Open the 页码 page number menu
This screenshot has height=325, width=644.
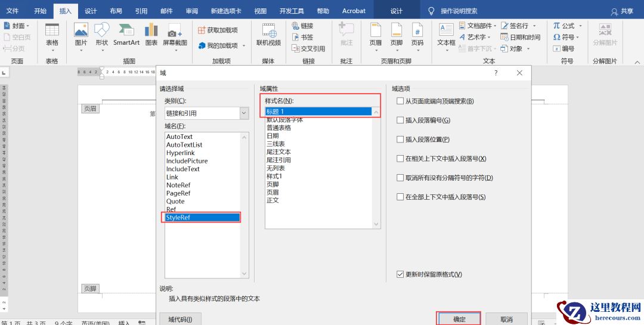417,37
